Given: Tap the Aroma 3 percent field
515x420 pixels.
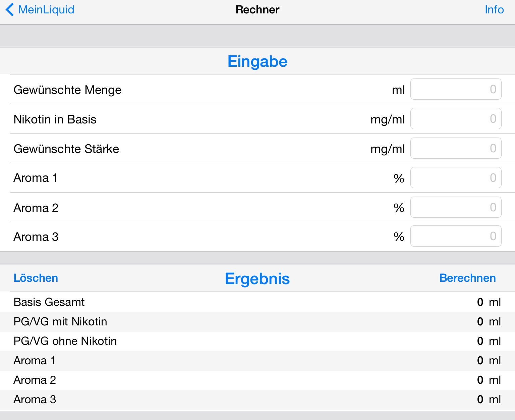Looking at the screenshot, I should tap(456, 236).
